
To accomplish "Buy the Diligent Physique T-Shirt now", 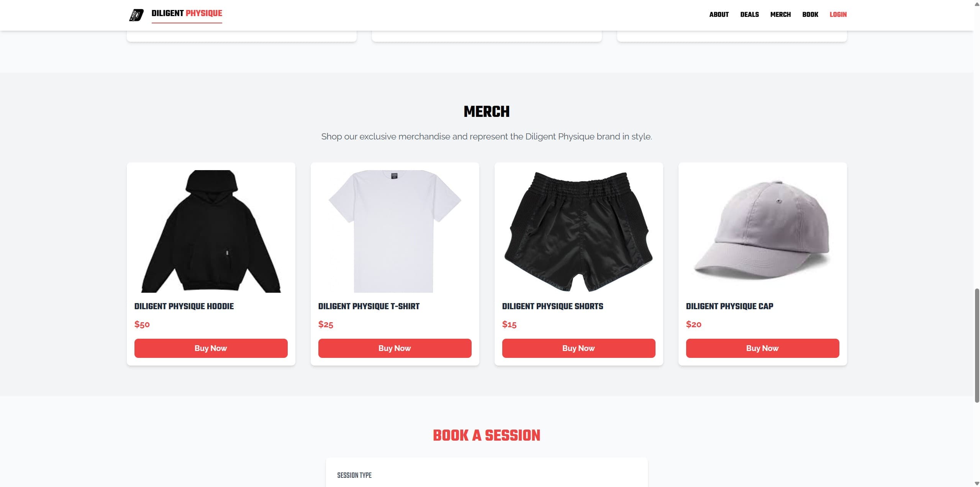I will 395,348.
